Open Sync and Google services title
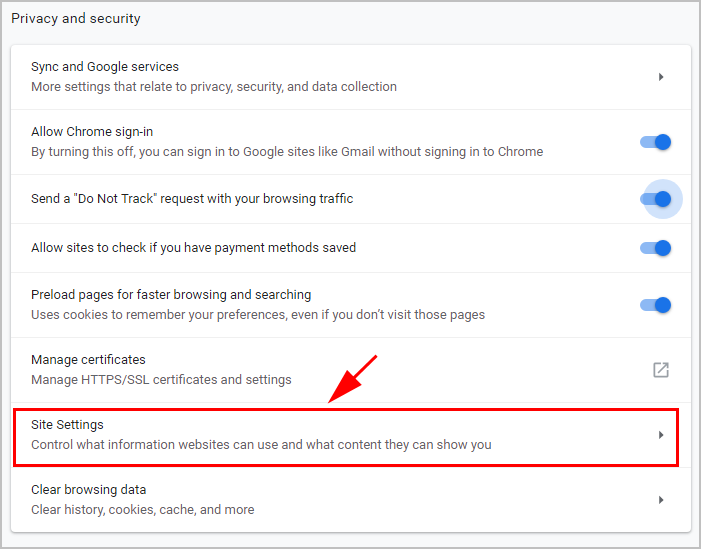Screen dimensions: 701x549 coord(105,67)
